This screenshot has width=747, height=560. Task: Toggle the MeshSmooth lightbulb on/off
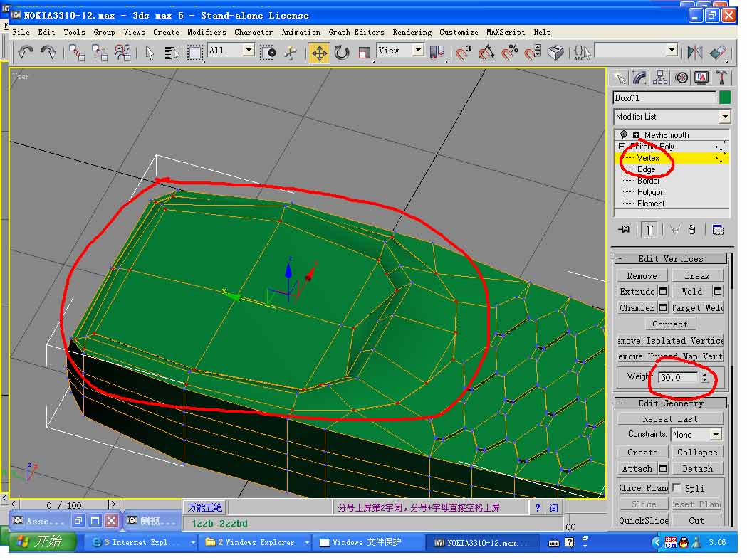pyautogui.click(x=624, y=134)
